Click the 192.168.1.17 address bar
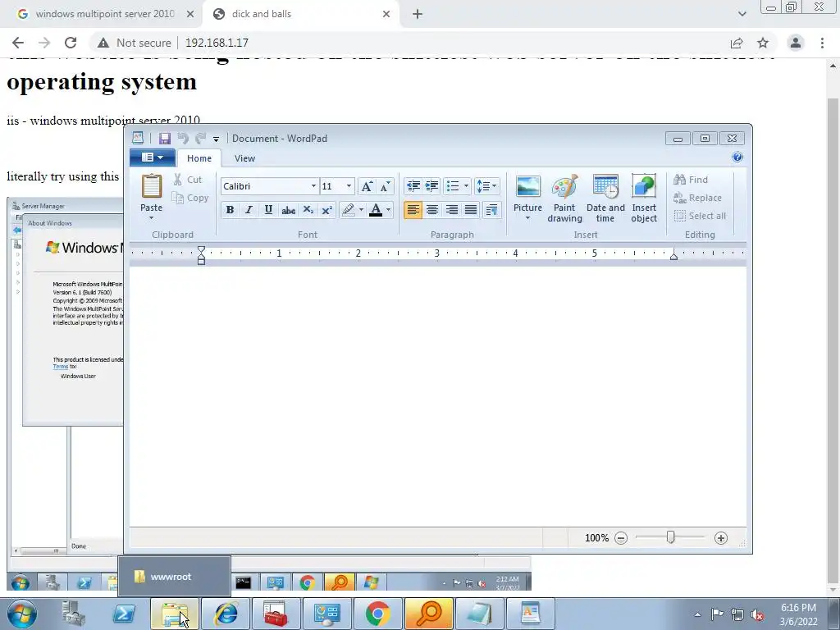Viewport: 840px width, 630px height. tap(217, 43)
